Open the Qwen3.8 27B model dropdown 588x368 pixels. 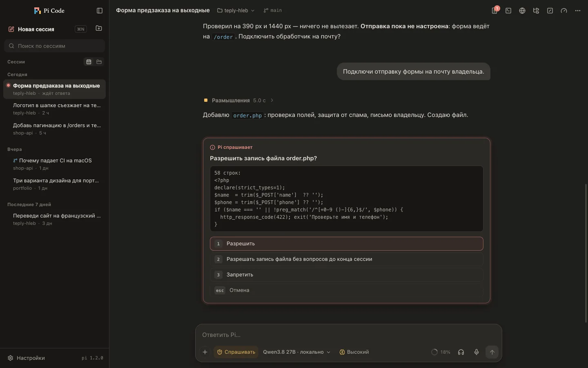click(296, 352)
